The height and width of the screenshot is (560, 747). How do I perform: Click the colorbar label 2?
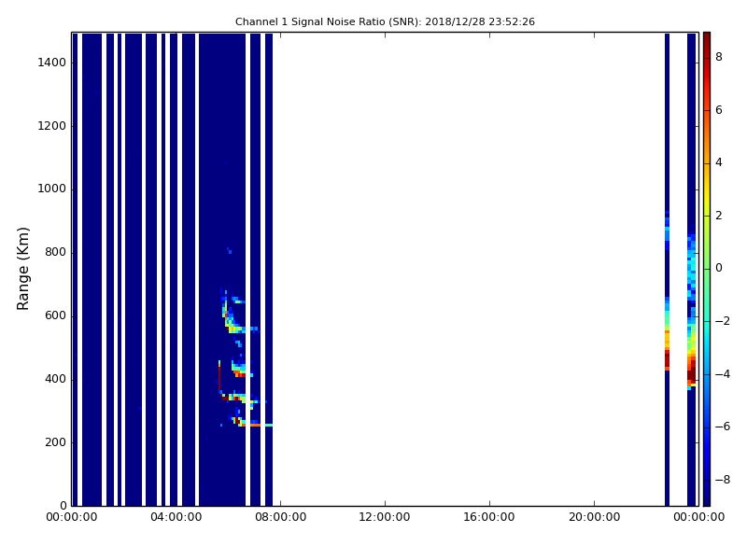719,216
